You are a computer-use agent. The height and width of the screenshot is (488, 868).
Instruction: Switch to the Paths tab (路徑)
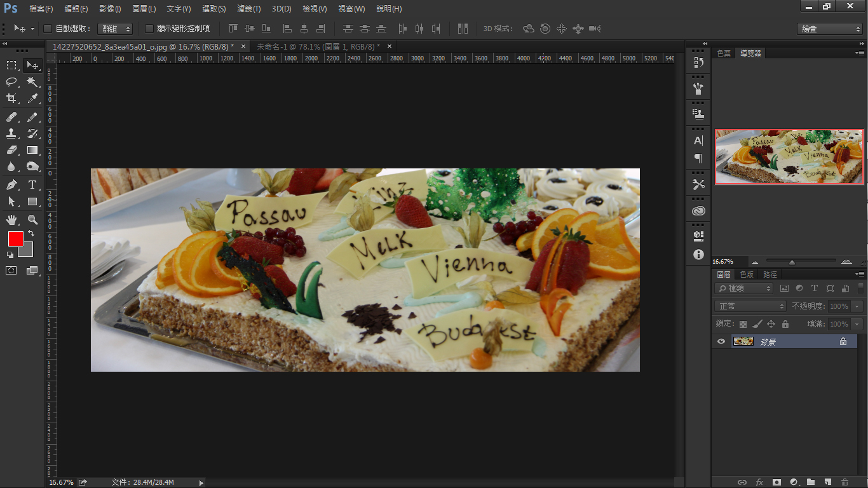tap(770, 274)
